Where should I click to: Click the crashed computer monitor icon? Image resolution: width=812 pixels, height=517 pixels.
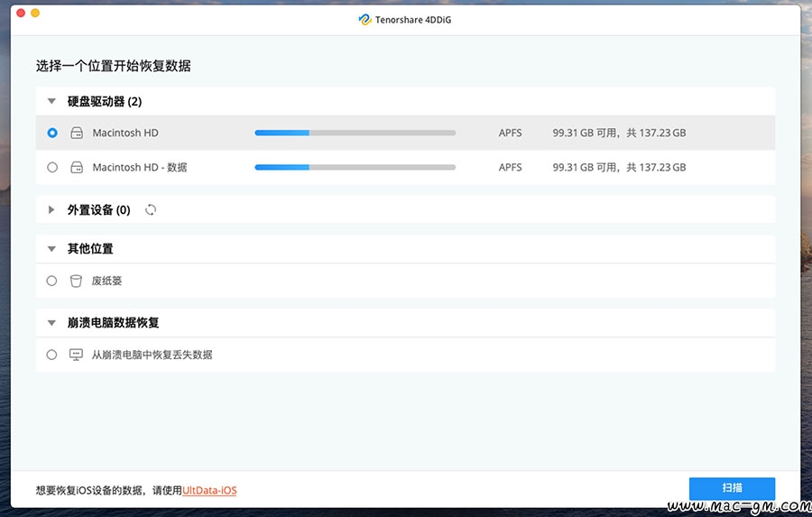coord(77,355)
